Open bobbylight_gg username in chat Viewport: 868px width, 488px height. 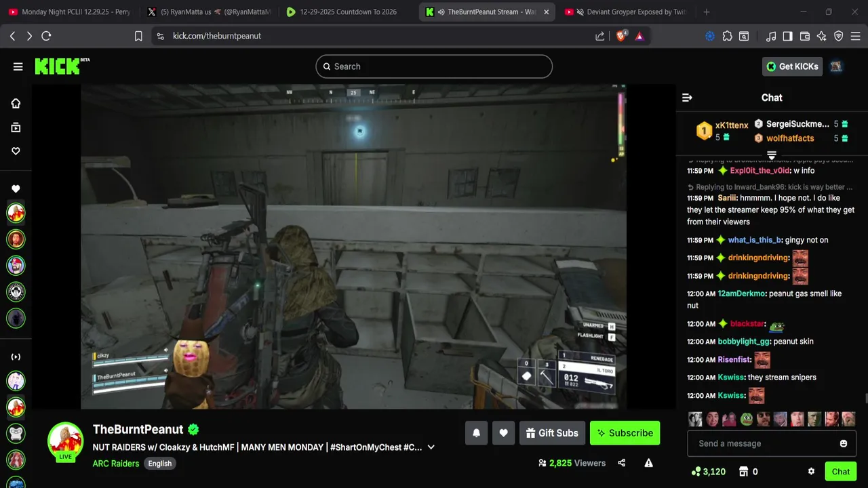pyautogui.click(x=743, y=342)
